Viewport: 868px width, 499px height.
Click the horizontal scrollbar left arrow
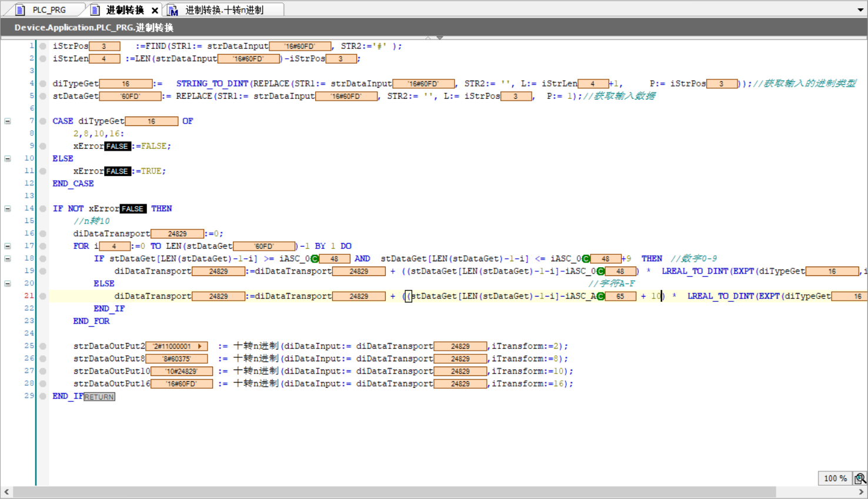(6, 492)
